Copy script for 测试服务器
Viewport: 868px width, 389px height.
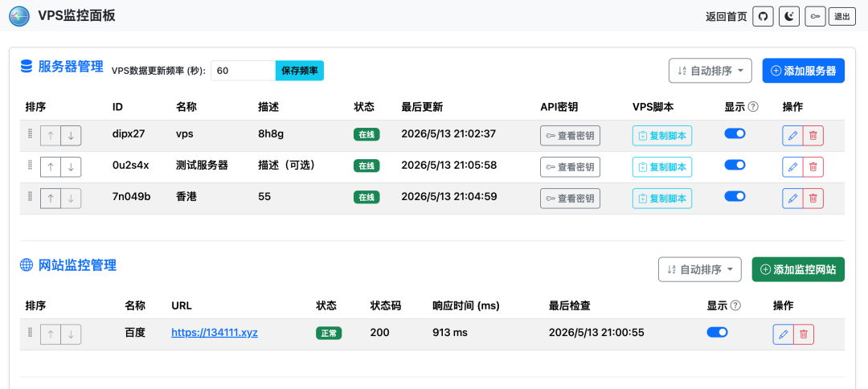click(662, 166)
